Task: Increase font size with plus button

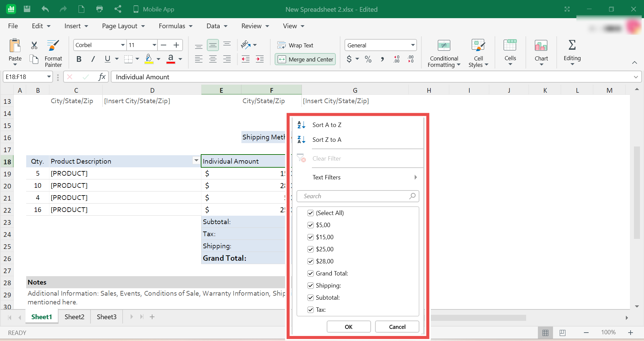Action: (176, 45)
